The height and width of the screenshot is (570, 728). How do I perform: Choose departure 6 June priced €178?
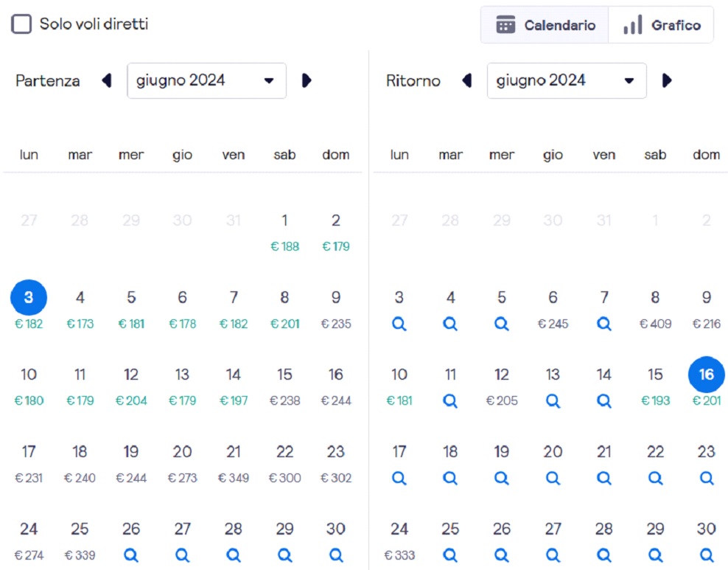(x=183, y=310)
